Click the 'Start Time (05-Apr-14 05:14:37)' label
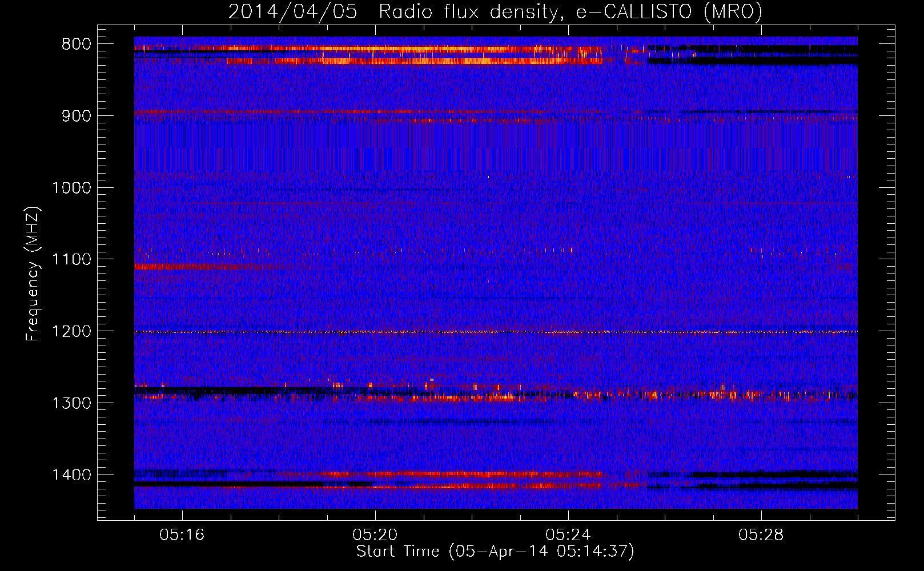Viewport: 924px width, 571px height. click(x=495, y=552)
